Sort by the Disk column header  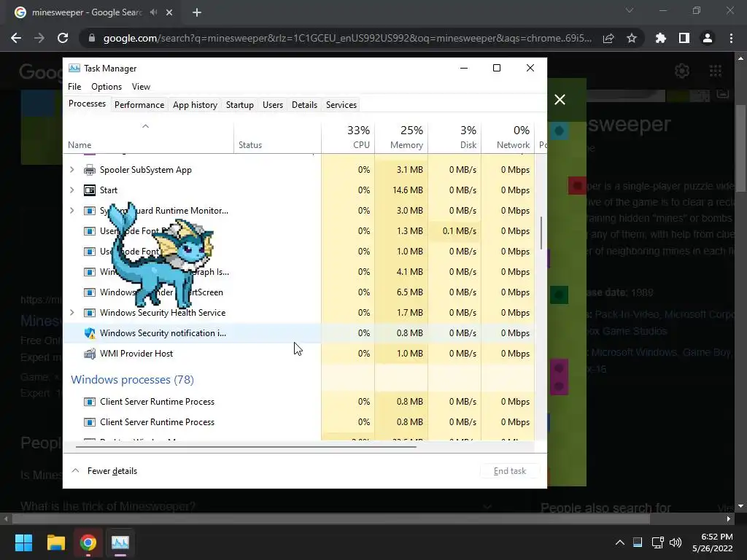coord(455,137)
